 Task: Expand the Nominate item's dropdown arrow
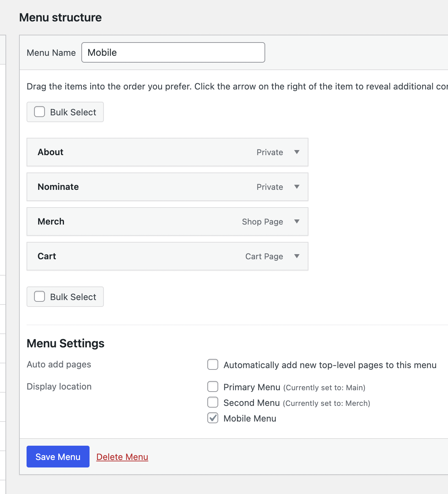pos(297,187)
